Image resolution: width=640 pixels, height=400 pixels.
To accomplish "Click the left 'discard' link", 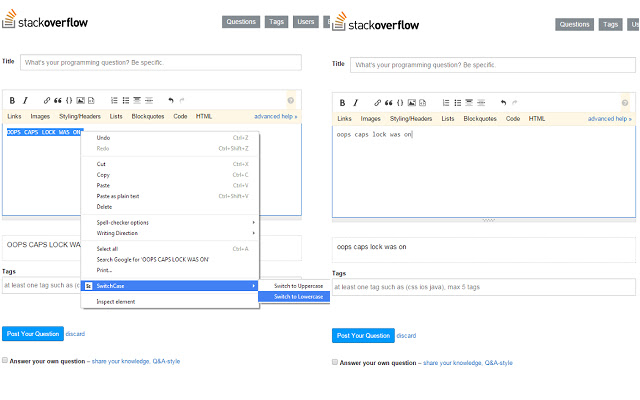I will pyautogui.click(x=75, y=334).
